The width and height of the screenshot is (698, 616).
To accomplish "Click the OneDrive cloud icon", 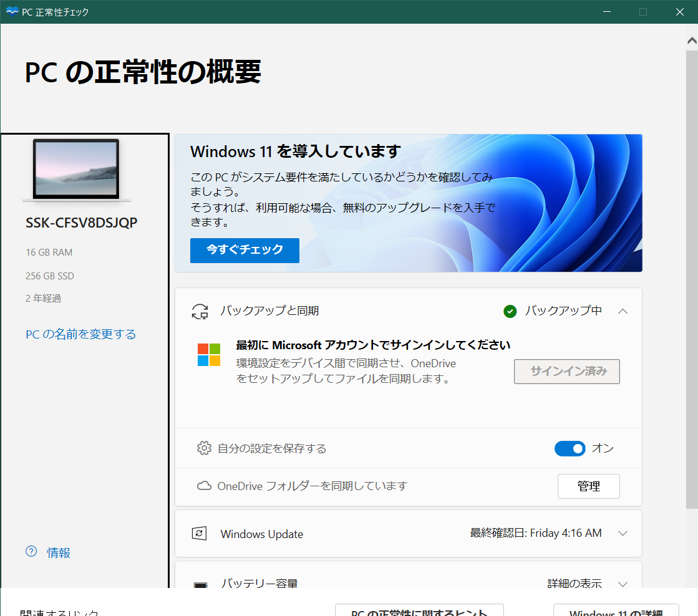I will [205, 486].
